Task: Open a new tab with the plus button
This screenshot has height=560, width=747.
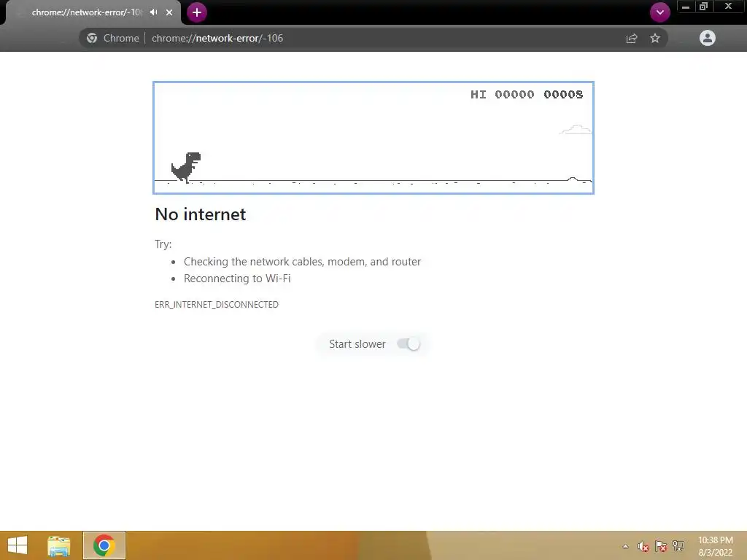Action: [x=197, y=12]
